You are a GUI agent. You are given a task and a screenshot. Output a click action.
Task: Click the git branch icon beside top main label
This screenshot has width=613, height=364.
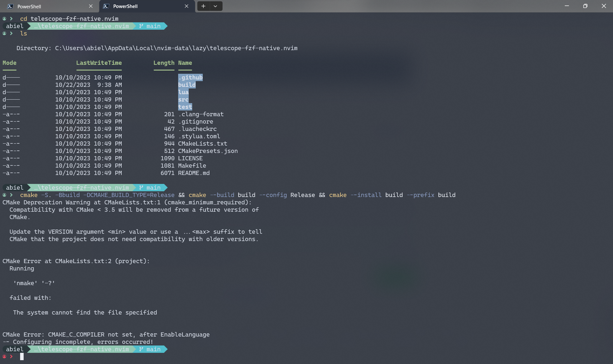click(140, 26)
